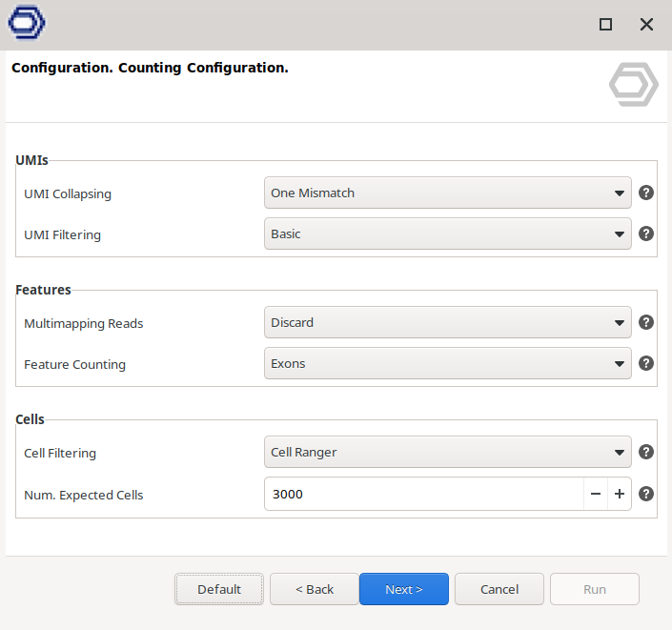
Task: Increase expected cells with plus button
Action: (619, 494)
